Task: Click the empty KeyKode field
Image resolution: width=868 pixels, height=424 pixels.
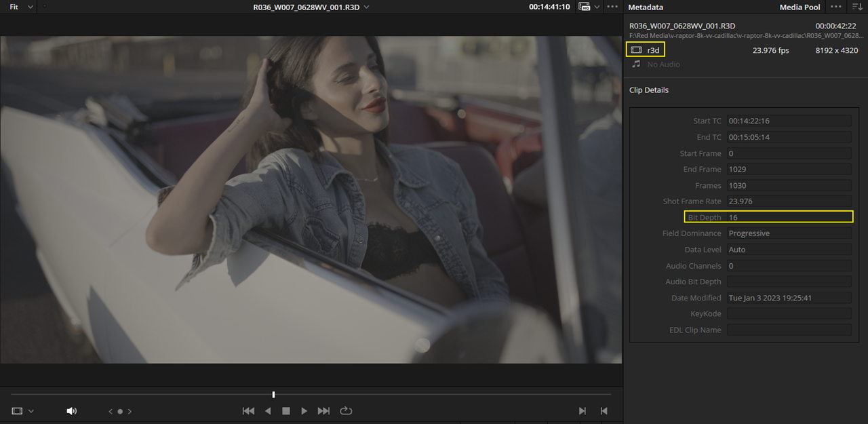Action: pyautogui.click(x=789, y=313)
